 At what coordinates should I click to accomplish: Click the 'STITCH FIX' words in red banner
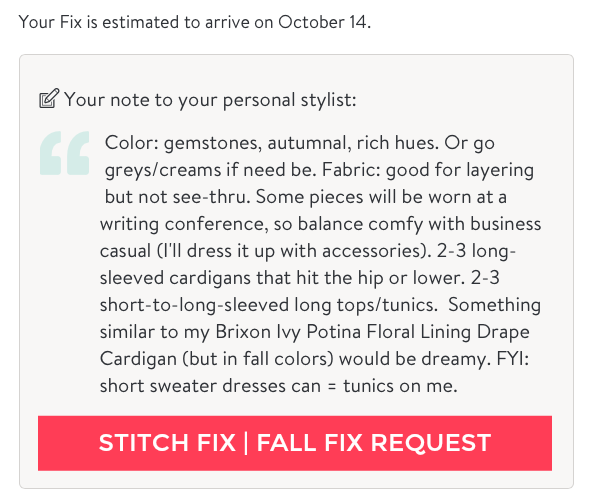coord(167,443)
